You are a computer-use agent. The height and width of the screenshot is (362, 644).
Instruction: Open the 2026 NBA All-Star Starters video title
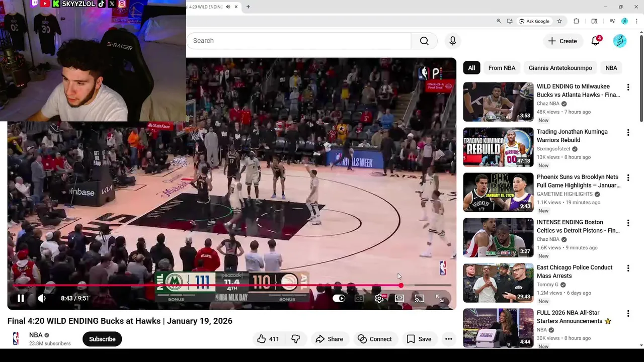click(574, 317)
